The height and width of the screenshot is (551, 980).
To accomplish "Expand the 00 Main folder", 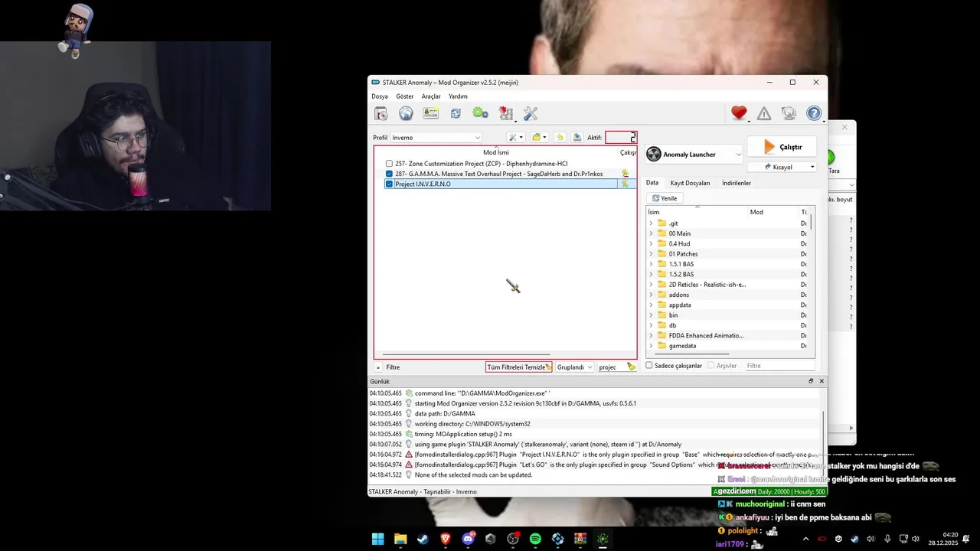I will point(652,233).
